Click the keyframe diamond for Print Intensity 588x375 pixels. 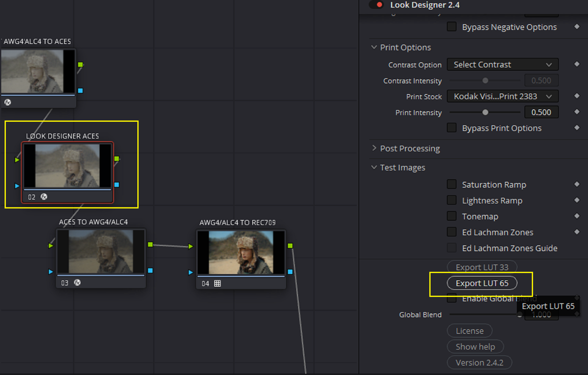click(x=577, y=112)
